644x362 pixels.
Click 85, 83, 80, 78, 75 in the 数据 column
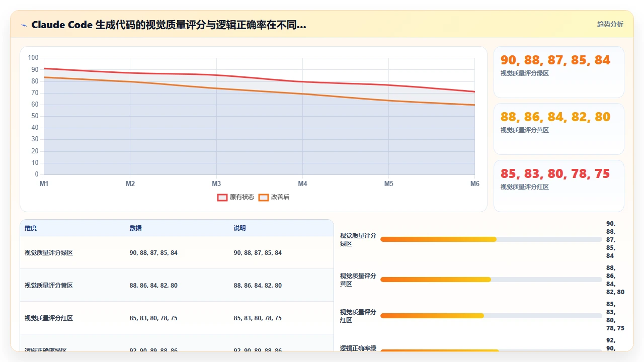point(153,318)
